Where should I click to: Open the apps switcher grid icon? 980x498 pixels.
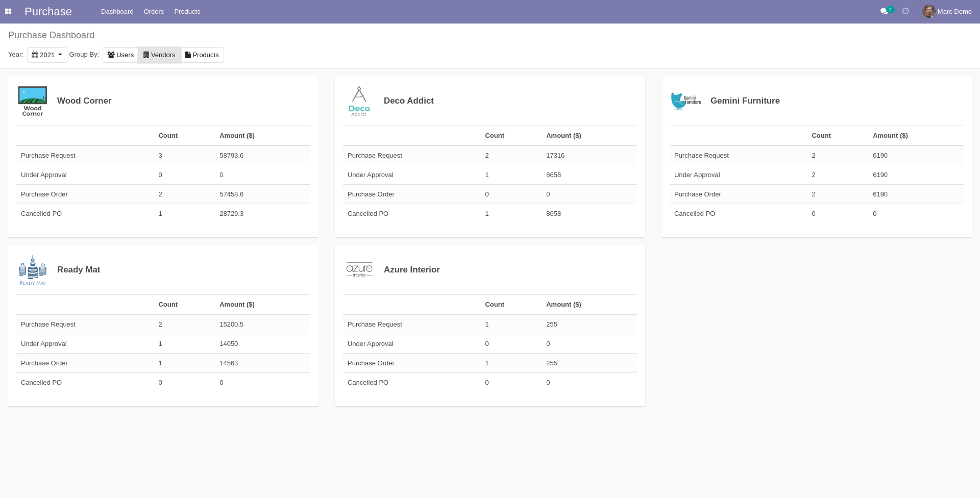coord(8,11)
